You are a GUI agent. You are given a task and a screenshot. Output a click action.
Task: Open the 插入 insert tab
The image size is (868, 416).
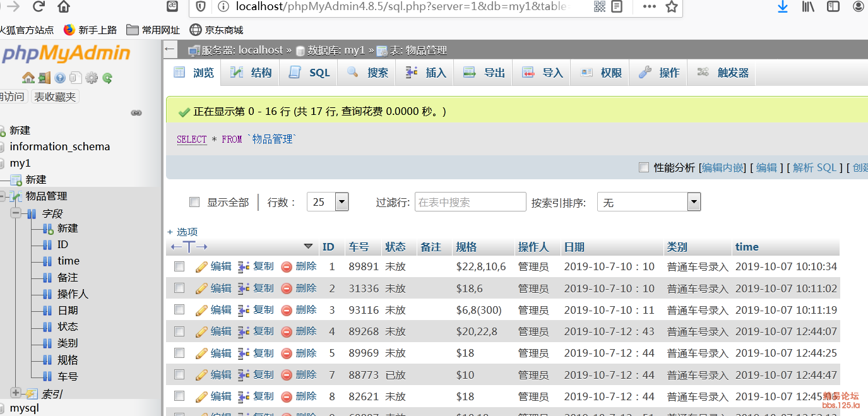point(426,73)
